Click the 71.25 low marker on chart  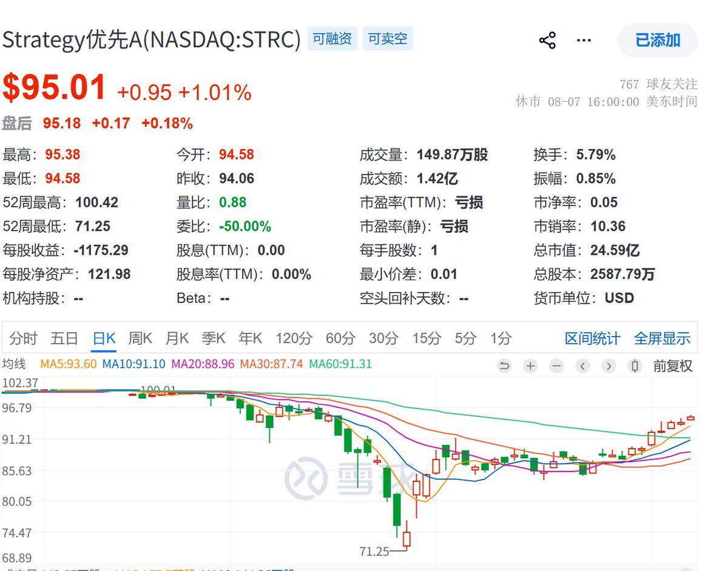tap(374, 551)
